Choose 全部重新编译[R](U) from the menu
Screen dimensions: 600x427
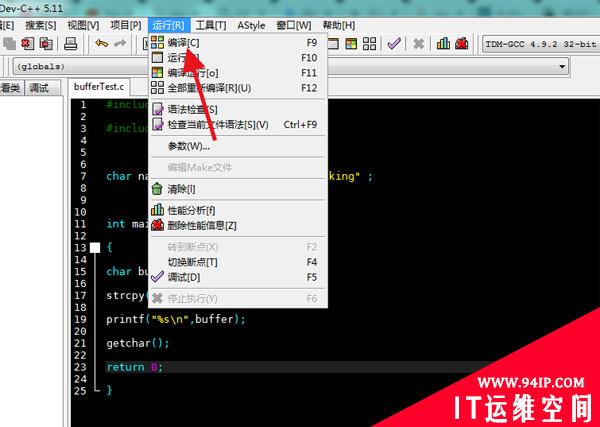click(x=238, y=88)
